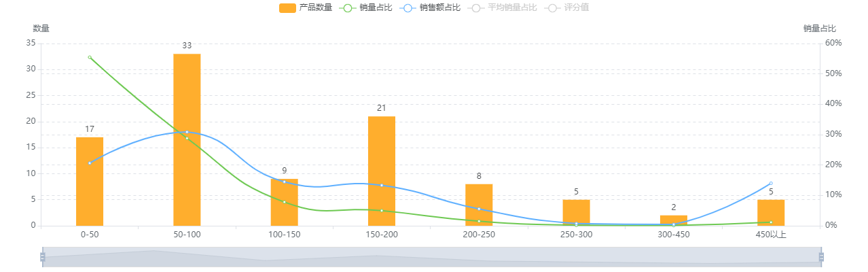Click the 20 left axis tick label
Viewport: 868px width, 272px height.
pos(31,121)
